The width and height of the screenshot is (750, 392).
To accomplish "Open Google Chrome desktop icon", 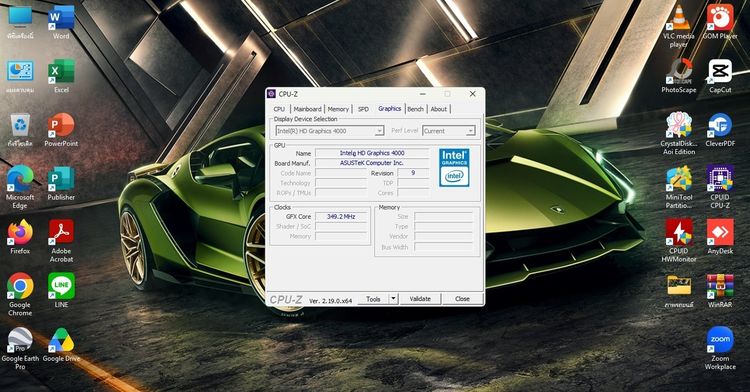I will click(x=20, y=294).
